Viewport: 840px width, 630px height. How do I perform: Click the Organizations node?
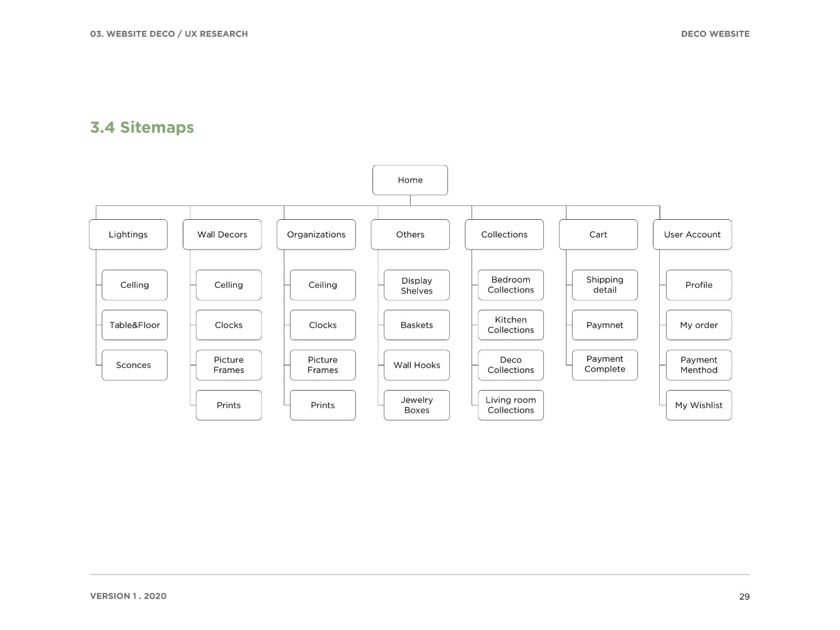coord(316,234)
